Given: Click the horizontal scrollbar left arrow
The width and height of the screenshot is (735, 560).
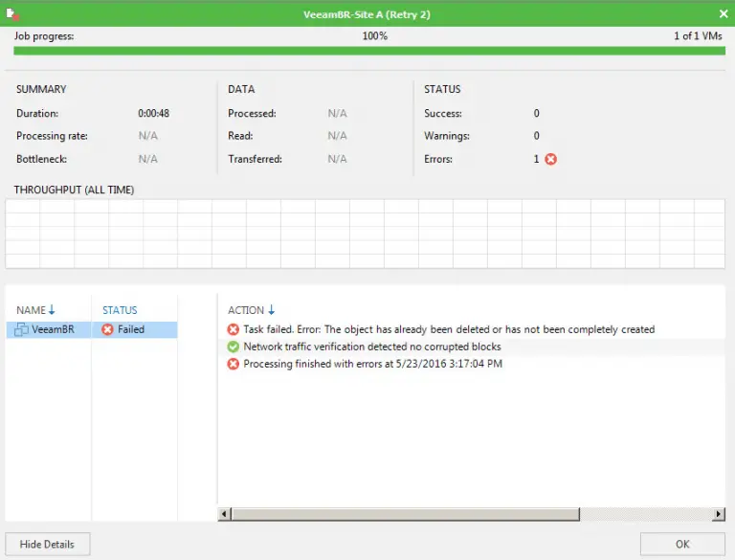Looking at the screenshot, I should (225, 515).
